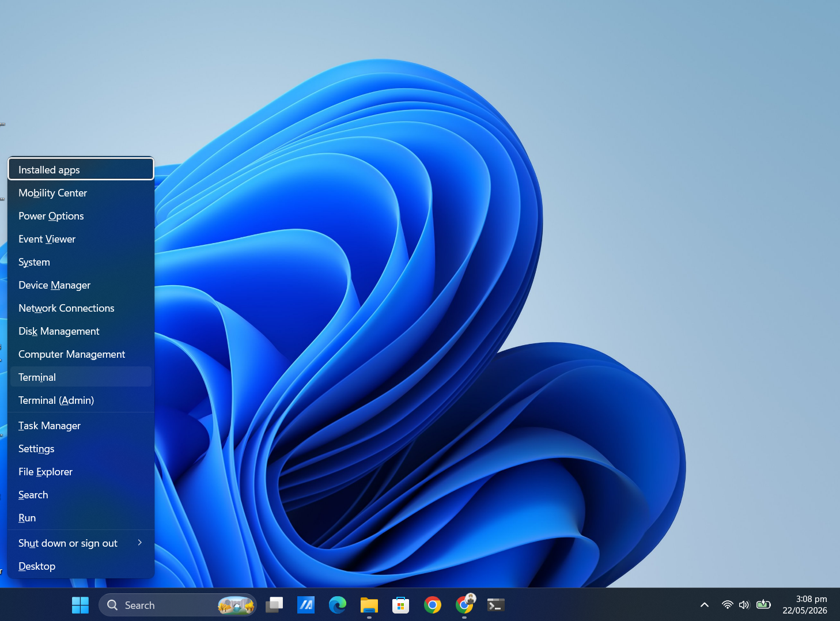Open the Run dialog entry
The image size is (840, 621).
[x=81, y=518]
